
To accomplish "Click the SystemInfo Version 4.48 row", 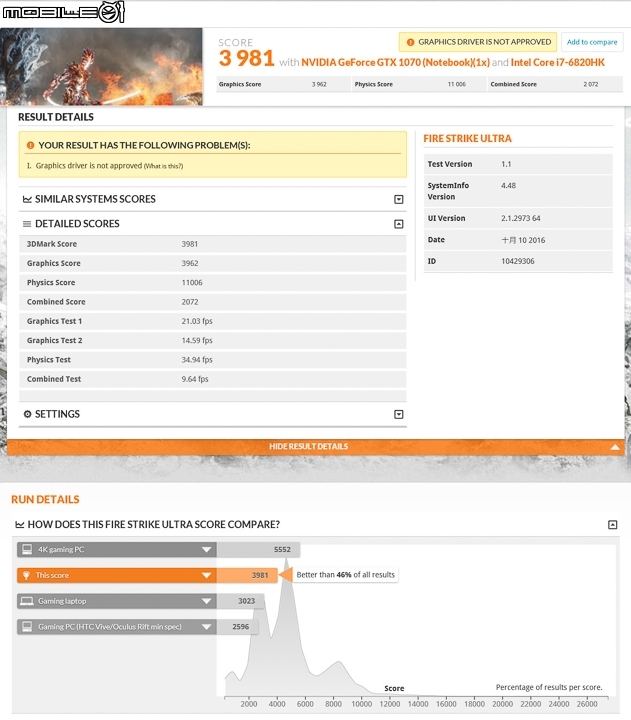I will click(518, 191).
